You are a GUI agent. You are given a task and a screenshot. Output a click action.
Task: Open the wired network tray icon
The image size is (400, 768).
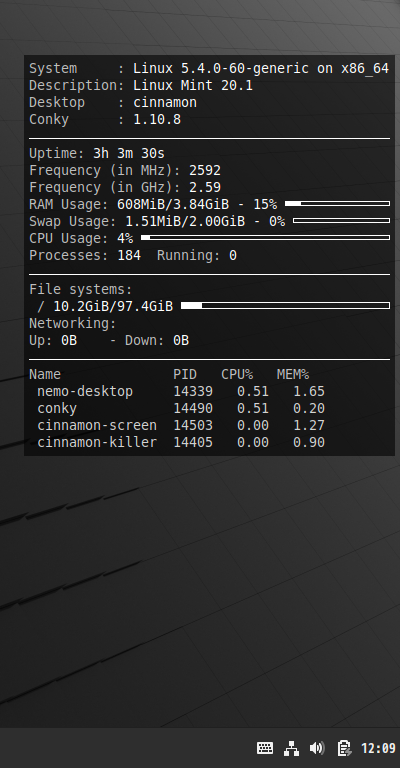coord(291,748)
